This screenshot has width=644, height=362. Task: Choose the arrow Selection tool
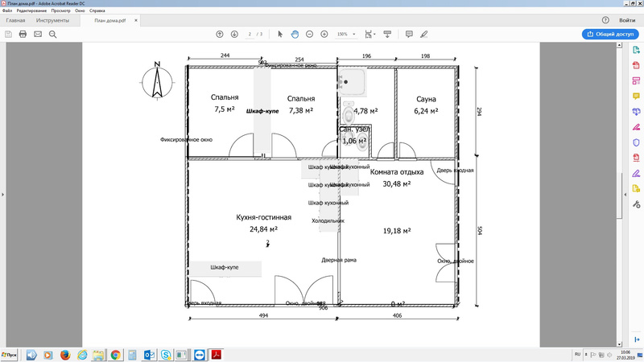point(280,35)
